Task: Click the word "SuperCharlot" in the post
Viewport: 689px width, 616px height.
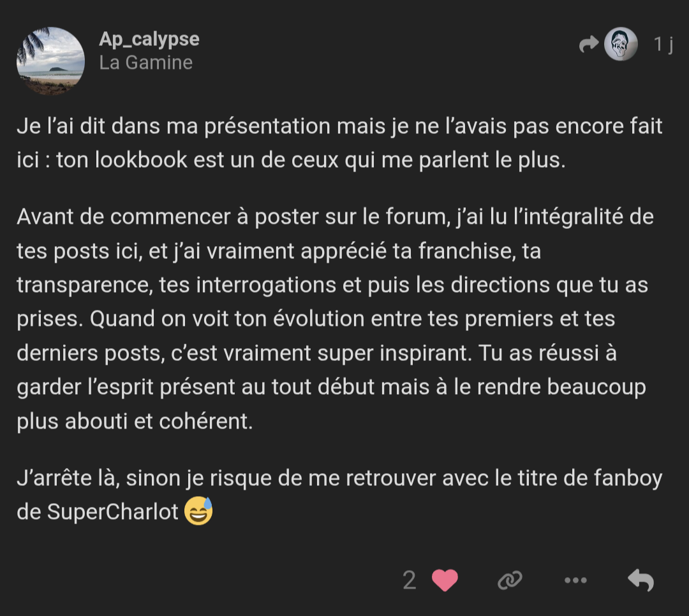Action: point(113,512)
